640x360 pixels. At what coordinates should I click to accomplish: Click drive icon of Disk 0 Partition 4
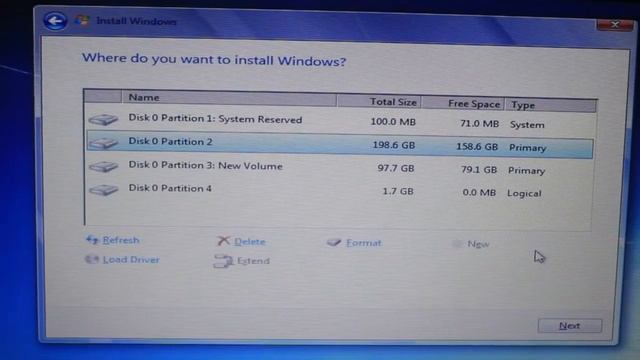tap(103, 189)
